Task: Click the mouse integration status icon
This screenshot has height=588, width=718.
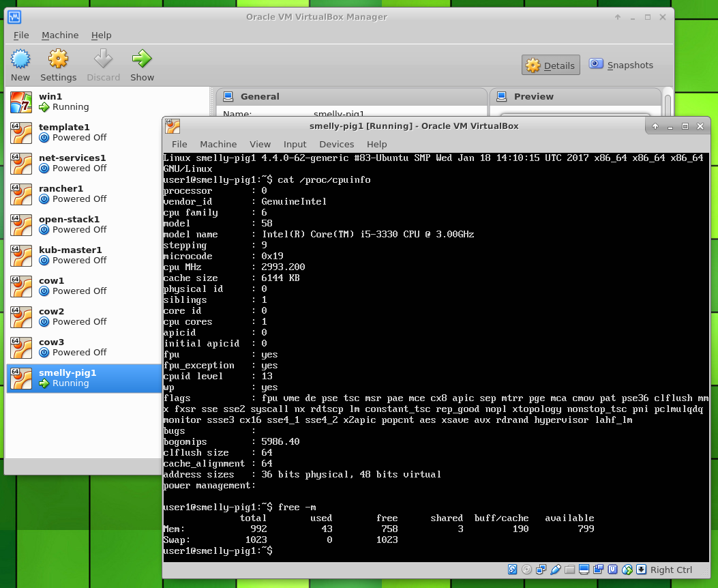Action: (x=627, y=569)
